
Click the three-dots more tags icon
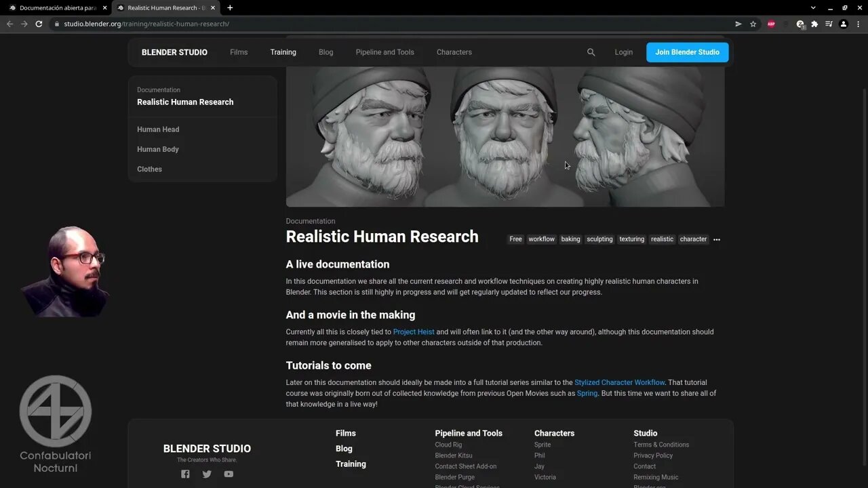(717, 239)
